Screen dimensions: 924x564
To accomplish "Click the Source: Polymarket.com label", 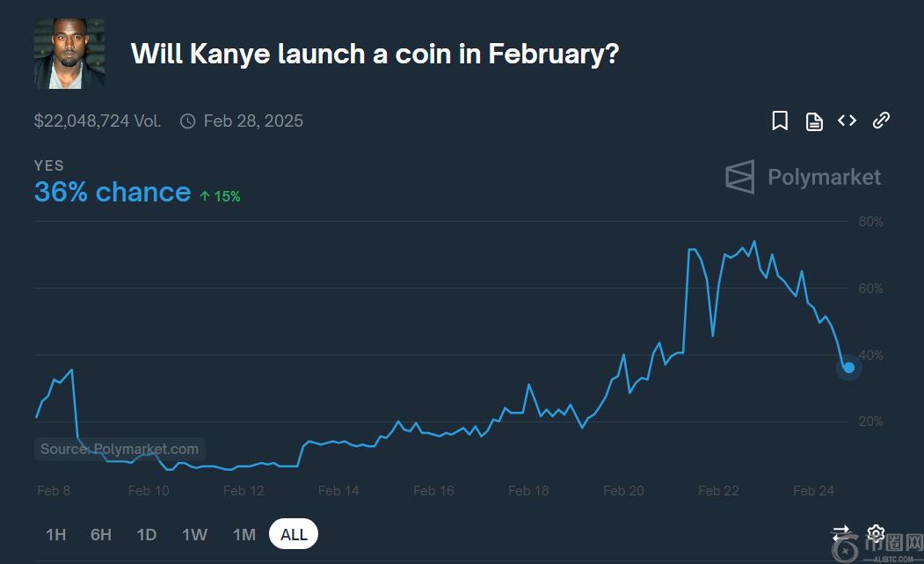I will (120, 449).
